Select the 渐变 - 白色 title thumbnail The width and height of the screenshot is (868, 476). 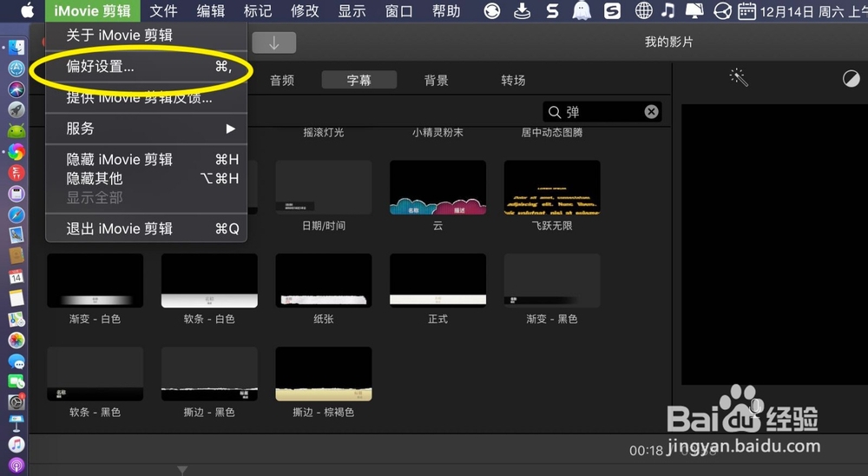(x=95, y=281)
